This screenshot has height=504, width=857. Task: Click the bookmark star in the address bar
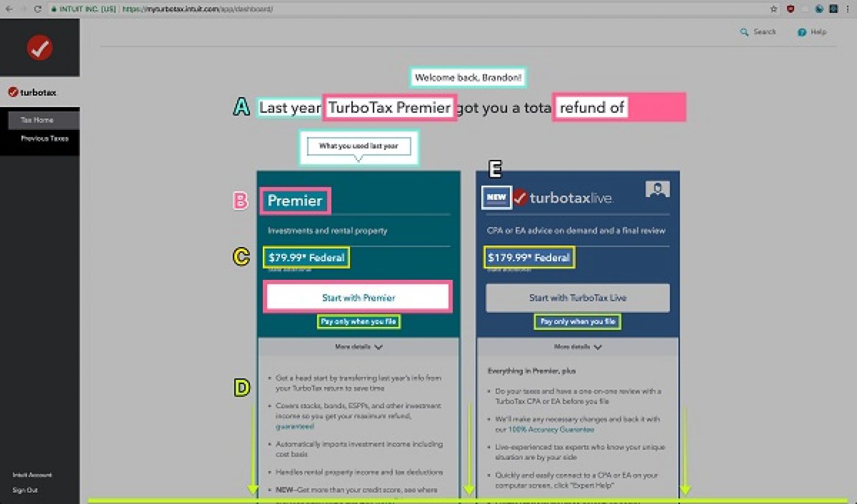(x=773, y=8)
